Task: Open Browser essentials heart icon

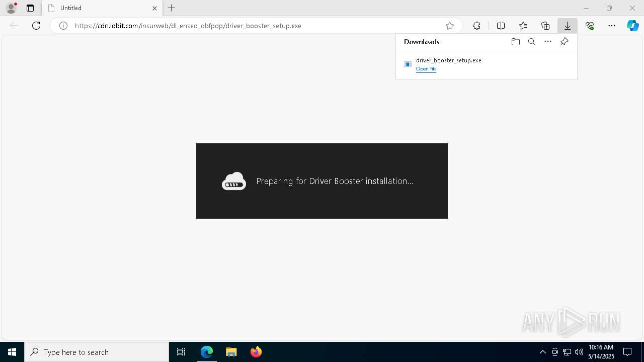Action: pos(590,26)
